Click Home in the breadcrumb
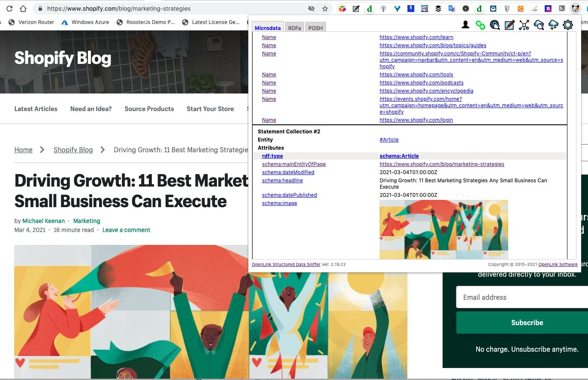588x380 pixels. click(x=24, y=150)
